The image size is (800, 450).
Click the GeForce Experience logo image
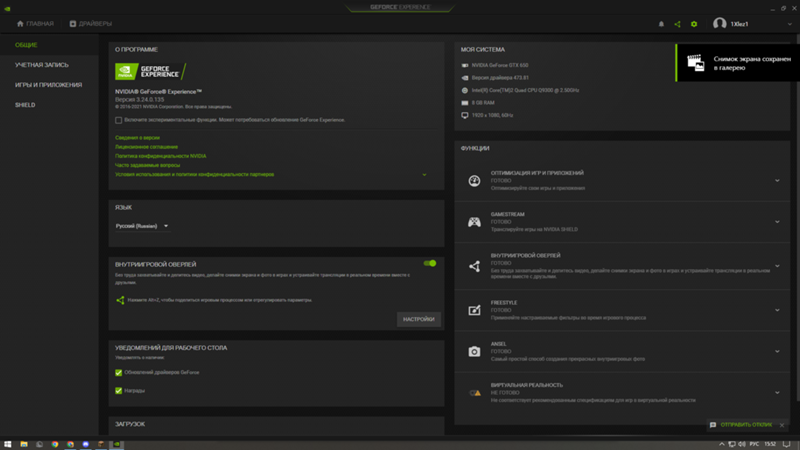pyautogui.click(x=151, y=71)
